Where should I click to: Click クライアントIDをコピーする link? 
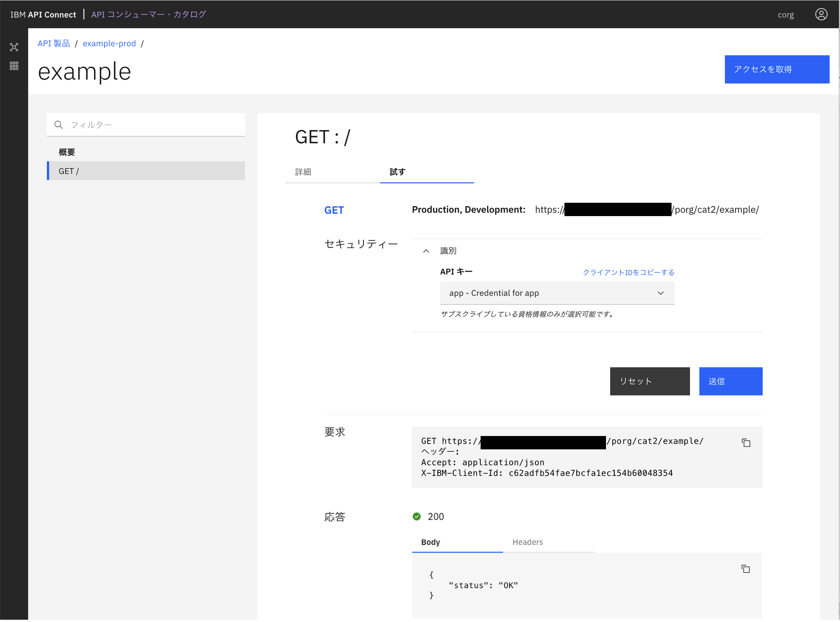click(x=628, y=272)
